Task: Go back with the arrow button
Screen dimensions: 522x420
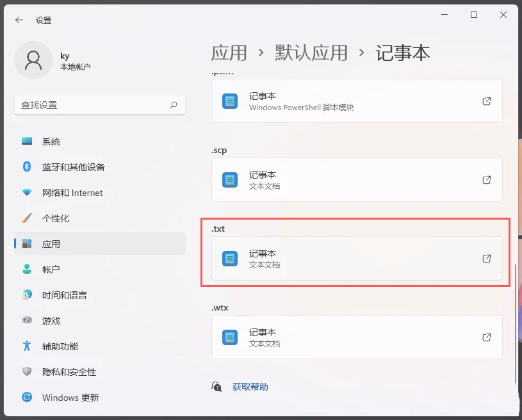Action: coord(19,20)
